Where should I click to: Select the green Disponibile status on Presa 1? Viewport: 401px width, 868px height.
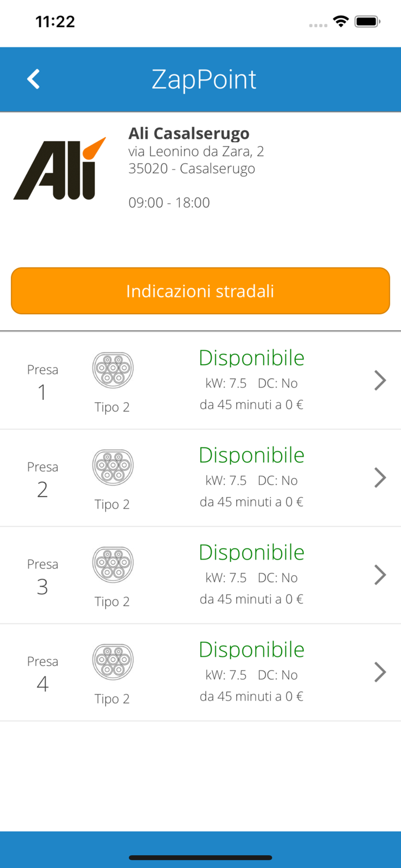point(251,357)
